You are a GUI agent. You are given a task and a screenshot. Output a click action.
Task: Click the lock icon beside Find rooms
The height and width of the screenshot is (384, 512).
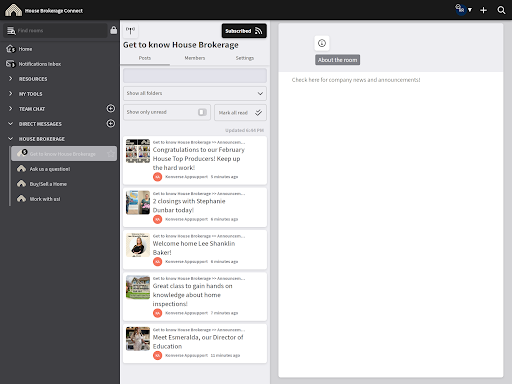coord(113,30)
